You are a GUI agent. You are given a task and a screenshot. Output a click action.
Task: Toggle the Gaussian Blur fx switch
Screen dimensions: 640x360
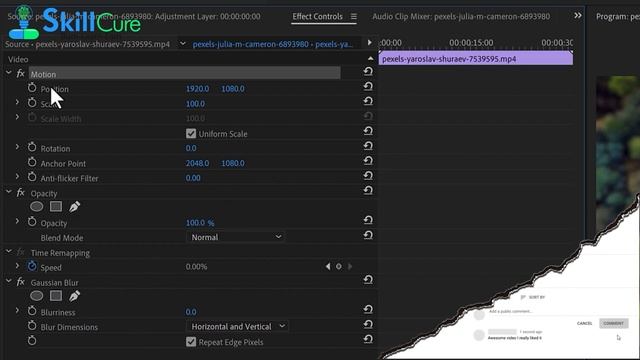click(x=20, y=282)
